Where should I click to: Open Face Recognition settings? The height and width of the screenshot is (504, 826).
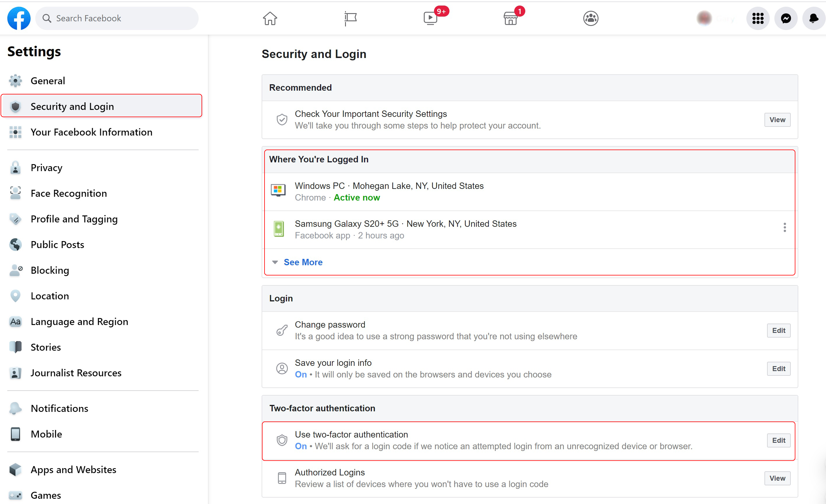pyautogui.click(x=68, y=193)
